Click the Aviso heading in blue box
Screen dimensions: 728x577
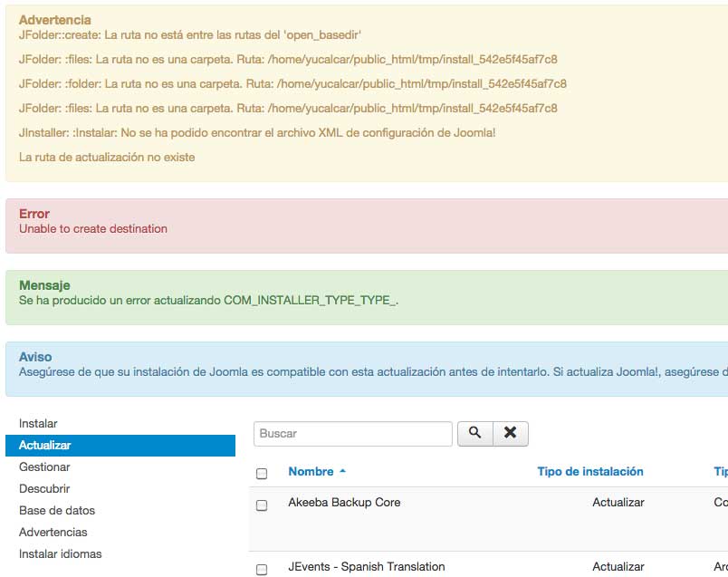tap(35, 357)
